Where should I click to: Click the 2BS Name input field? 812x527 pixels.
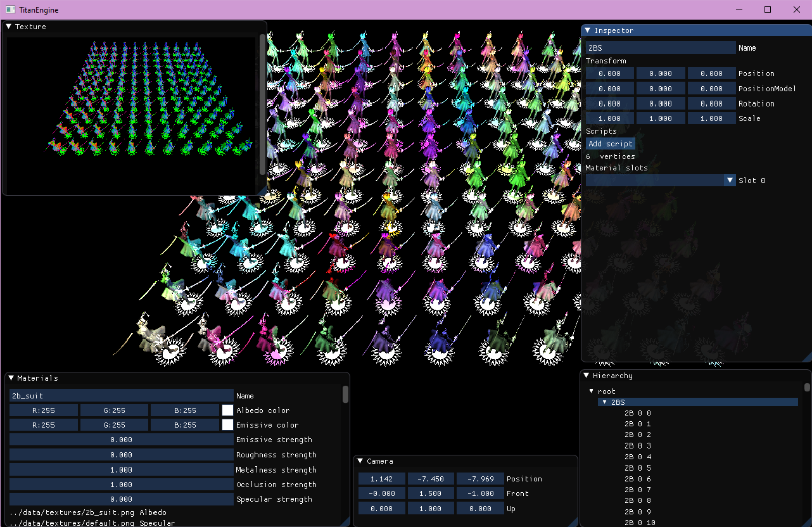pos(661,48)
